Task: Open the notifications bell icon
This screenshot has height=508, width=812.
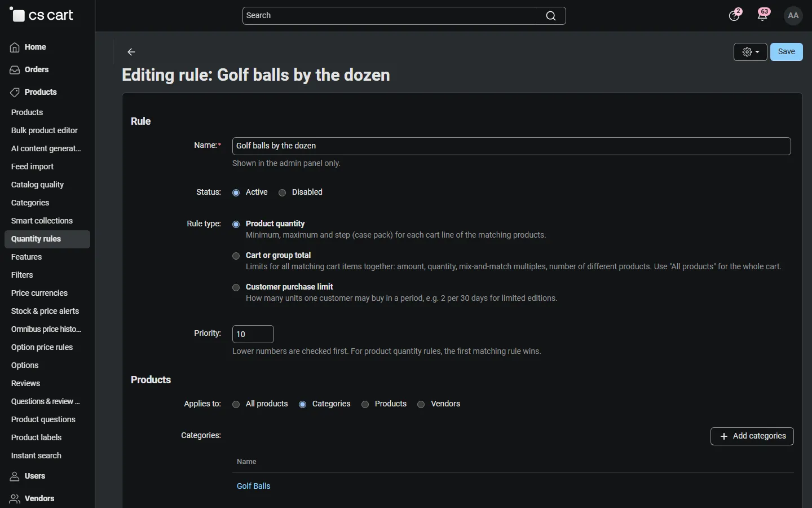Action: click(764, 15)
